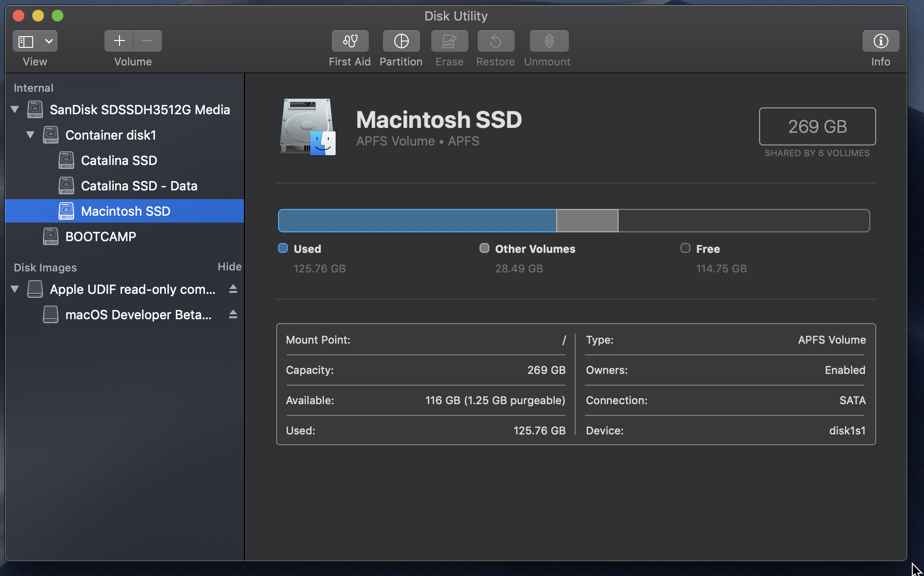Screen dimensions: 924x576
Task: Click the 114.75 GB Free value
Action: click(x=722, y=268)
